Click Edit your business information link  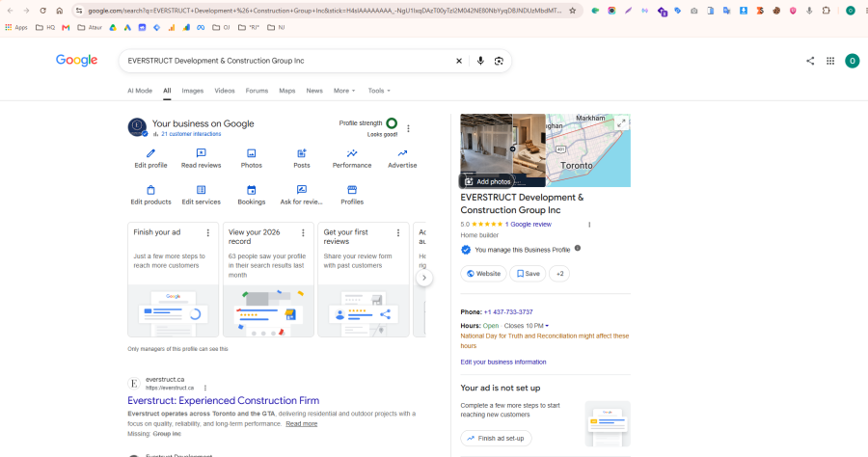click(x=503, y=362)
